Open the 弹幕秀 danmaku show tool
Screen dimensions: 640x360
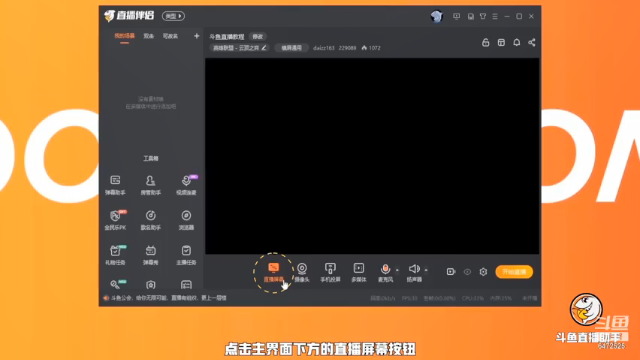click(151, 255)
